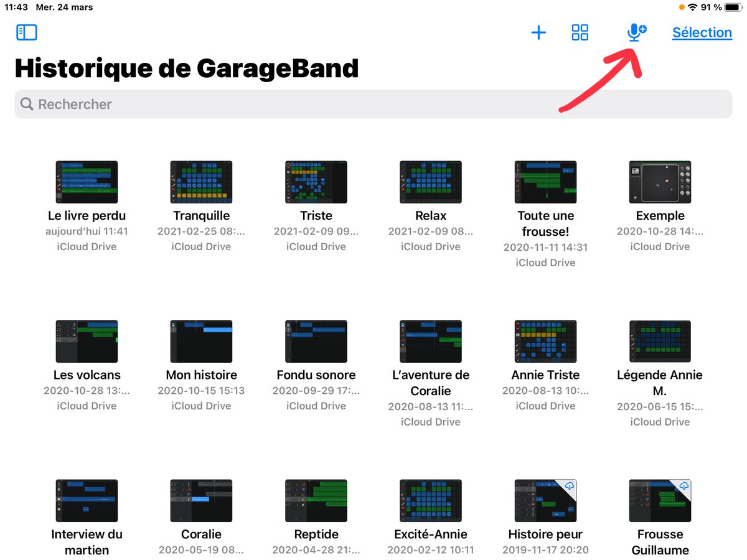Select the 'Excité-Annie' title text
The image size is (747, 560).
pos(431,534)
